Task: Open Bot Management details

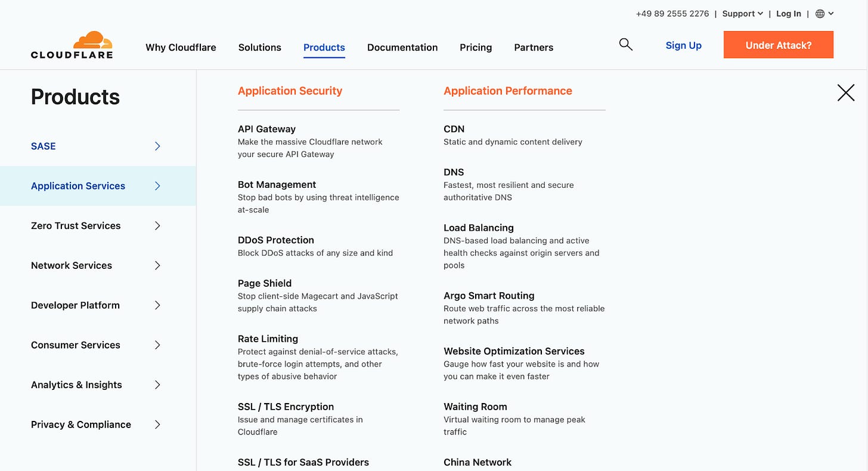Action: [277, 184]
